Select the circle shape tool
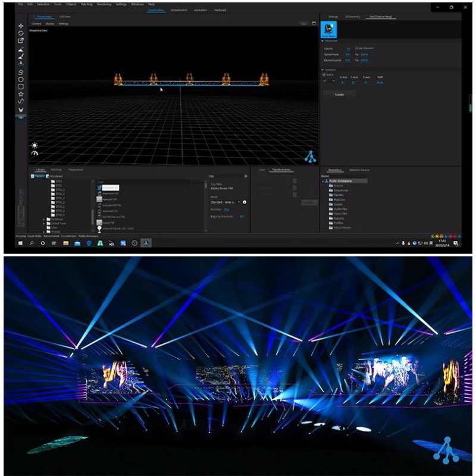Image resolution: width=476 pixels, height=476 pixels. [x=21, y=80]
